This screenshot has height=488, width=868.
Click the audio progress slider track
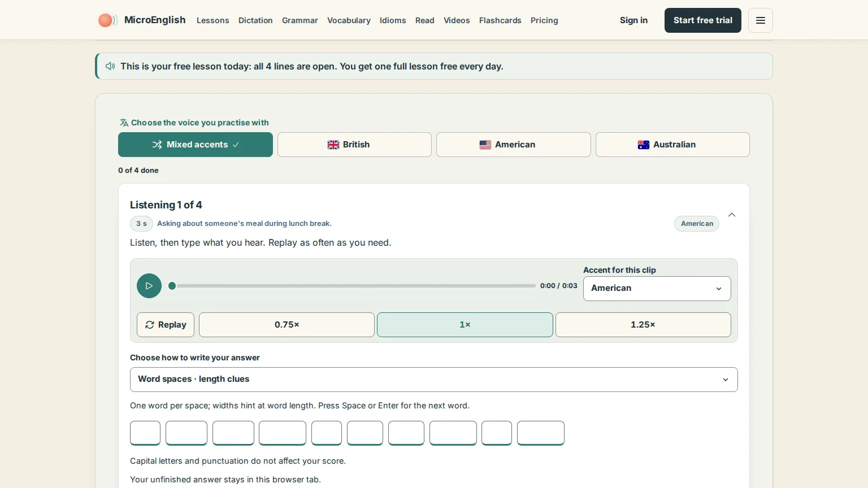tap(353, 286)
